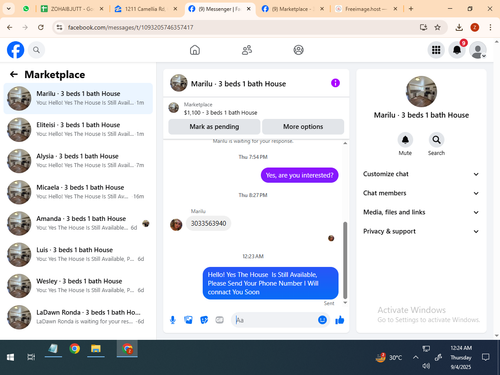Viewport: 500px width, 375px height.
Task: Open Windows Task View icon in taskbar
Action: click(31, 357)
